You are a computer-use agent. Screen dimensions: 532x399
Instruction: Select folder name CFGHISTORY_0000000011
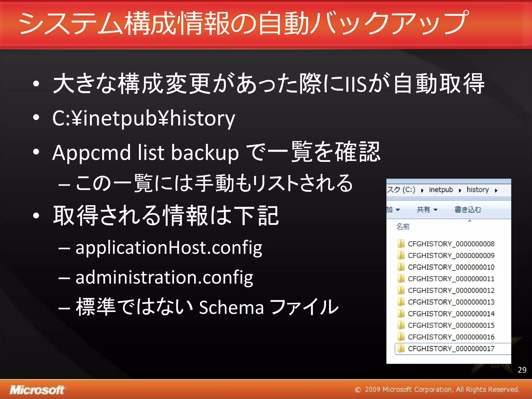pyautogui.click(x=451, y=279)
